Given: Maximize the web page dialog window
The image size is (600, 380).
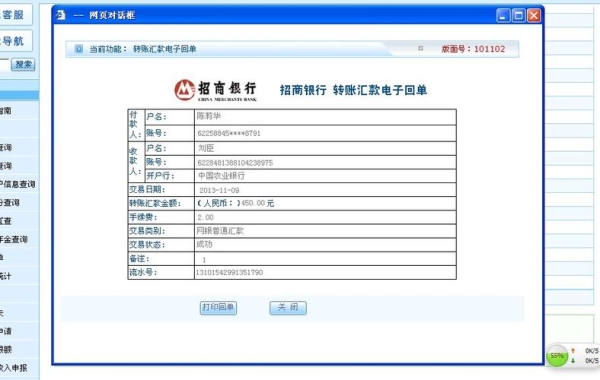Looking at the screenshot, I should pyautogui.click(x=518, y=15).
